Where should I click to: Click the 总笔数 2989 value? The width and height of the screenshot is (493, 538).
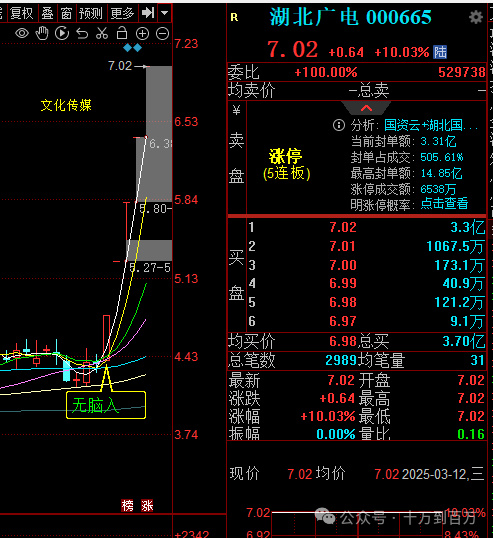(341, 360)
